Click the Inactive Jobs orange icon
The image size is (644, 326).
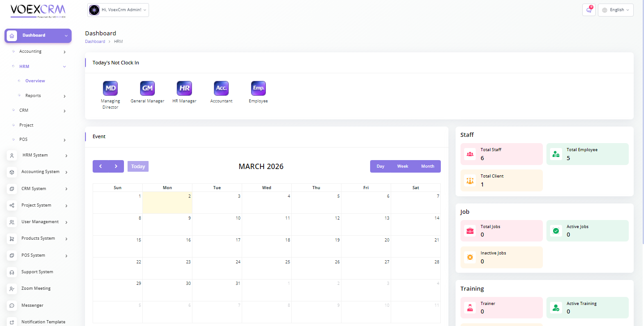(470, 258)
